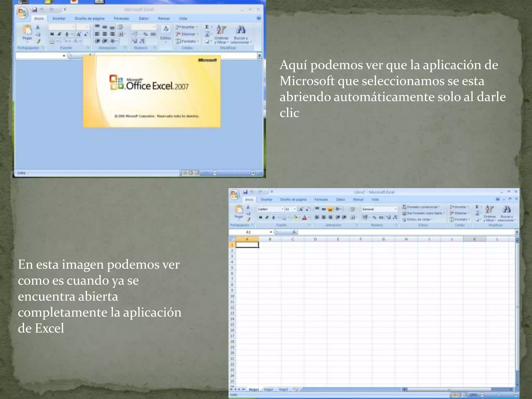Toggle underline S in Libro2 window
532x399 pixels.
click(274, 217)
